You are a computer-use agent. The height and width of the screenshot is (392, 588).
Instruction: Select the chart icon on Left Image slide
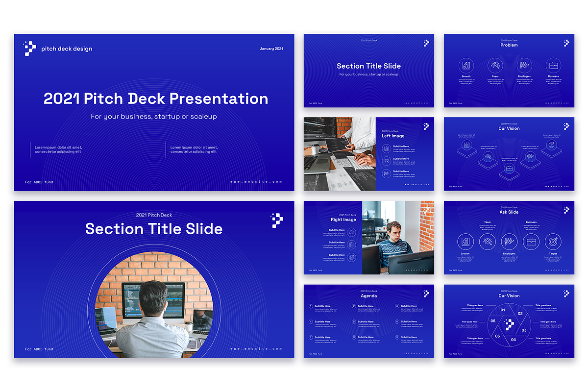387,148
